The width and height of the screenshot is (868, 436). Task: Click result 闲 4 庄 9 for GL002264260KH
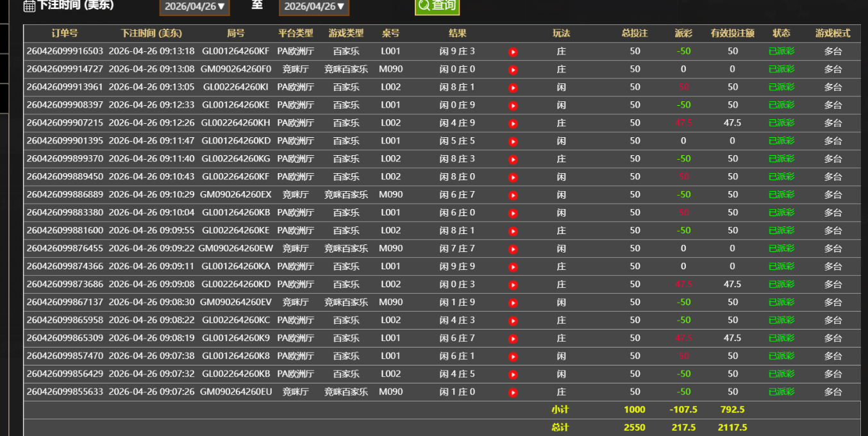click(458, 123)
